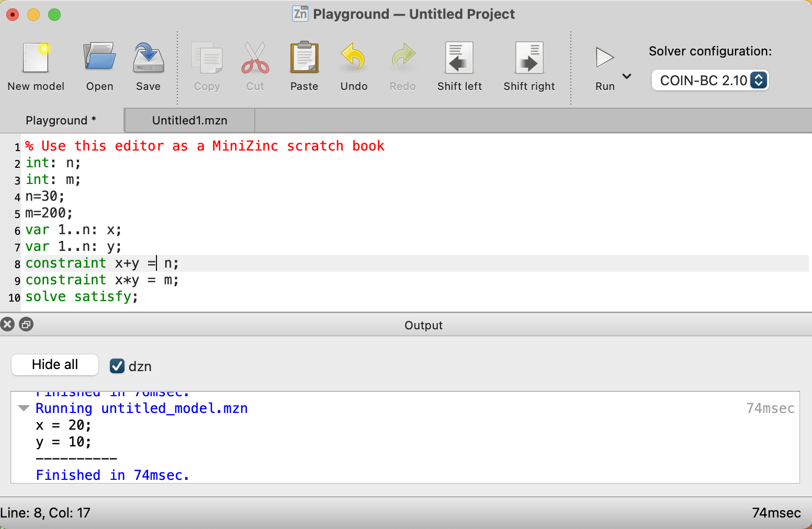The width and height of the screenshot is (812, 529).
Task: Click the 'y = 10;' output result
Action: tap(63, 442)
